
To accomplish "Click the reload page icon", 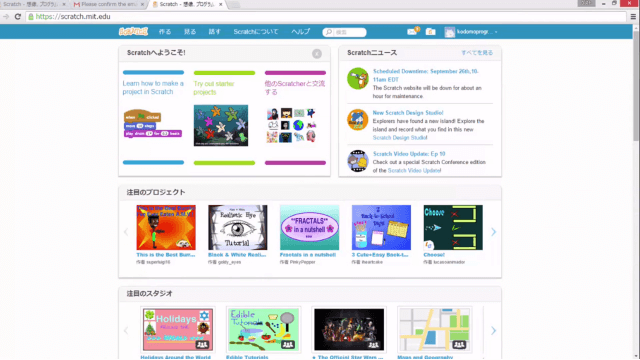I will [x=18, y=17].
